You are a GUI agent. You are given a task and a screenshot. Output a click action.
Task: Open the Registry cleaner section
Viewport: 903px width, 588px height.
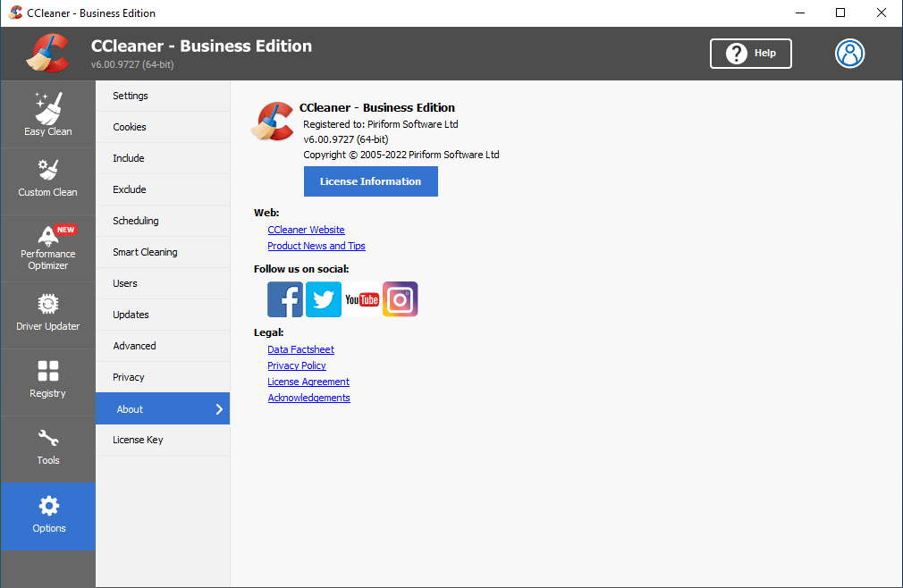[47, 382]
